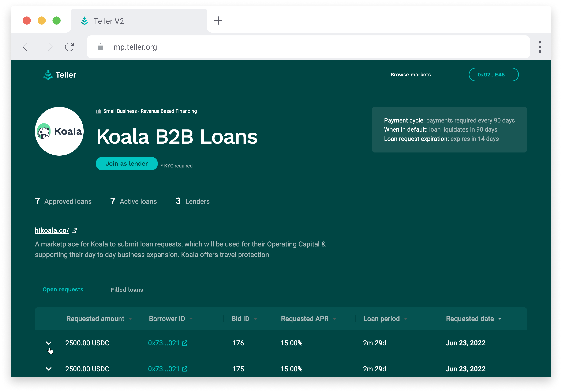Click Jun 23, 2022 date for bid 176

pos(465,343)
